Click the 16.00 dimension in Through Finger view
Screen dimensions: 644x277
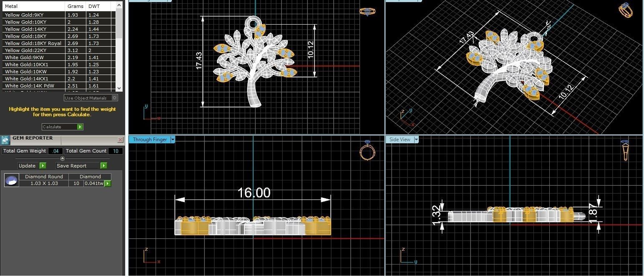click(x=254, y=192)
